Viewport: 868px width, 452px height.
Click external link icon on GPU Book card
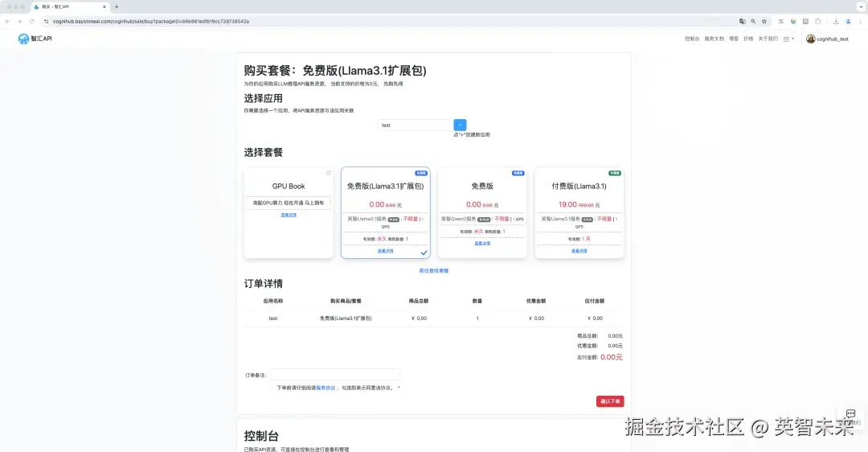pos(328,173)
